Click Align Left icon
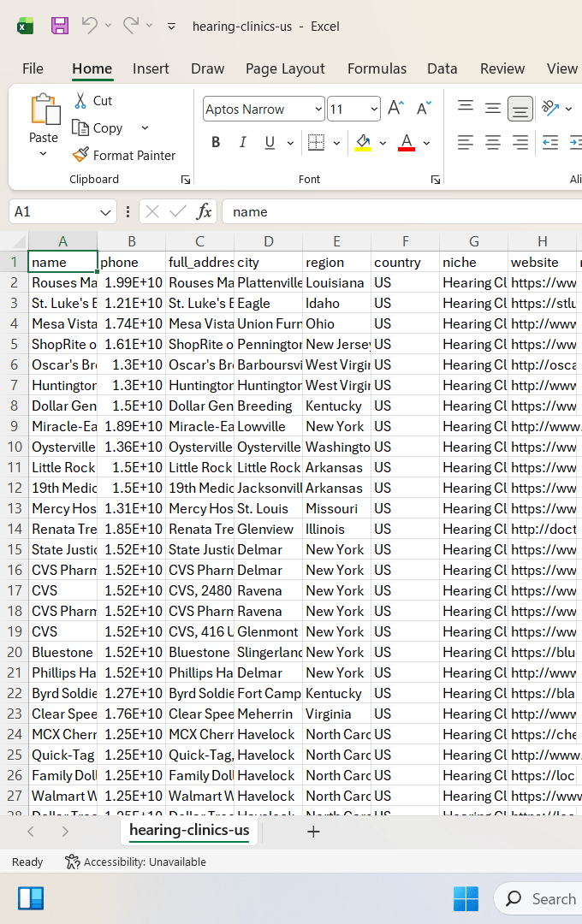 (466, 143)
